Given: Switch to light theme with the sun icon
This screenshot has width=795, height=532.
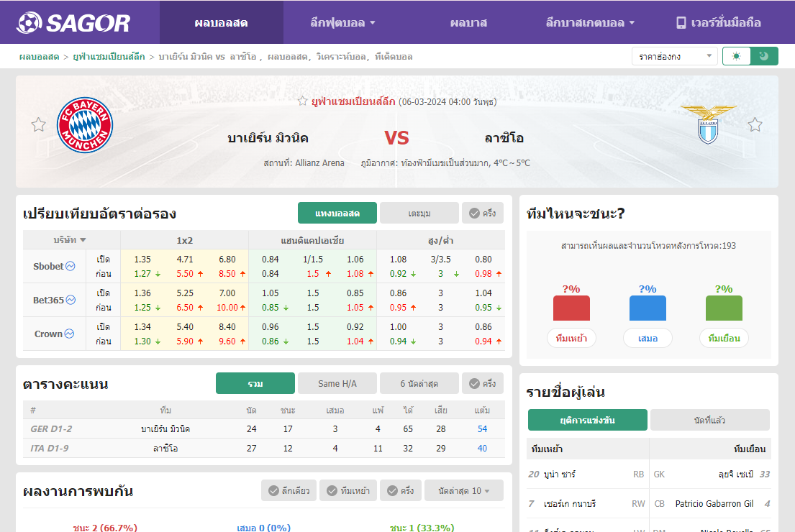Looking at the screenshot, I should [x=736, y=56].
